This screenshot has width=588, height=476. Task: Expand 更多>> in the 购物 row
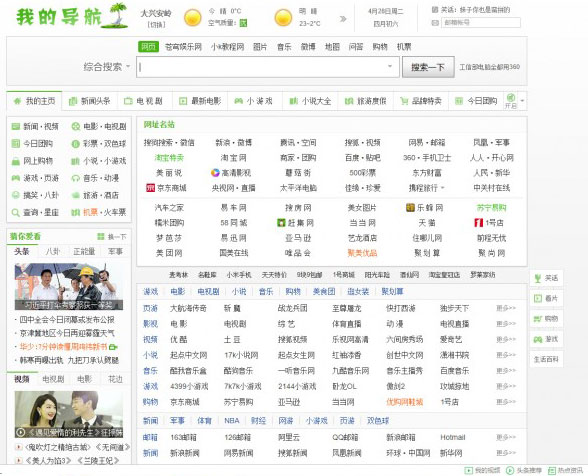click(x=506, y=402)
